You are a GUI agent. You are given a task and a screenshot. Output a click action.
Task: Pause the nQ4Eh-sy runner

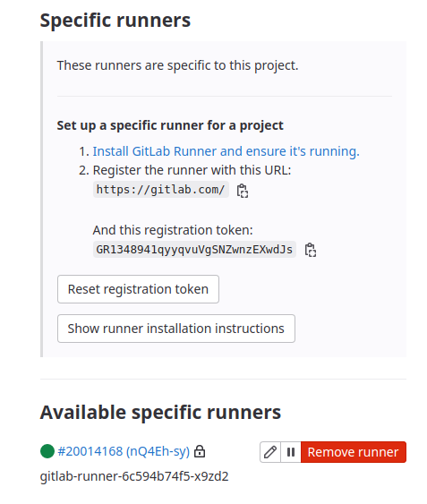pos(291,452)
